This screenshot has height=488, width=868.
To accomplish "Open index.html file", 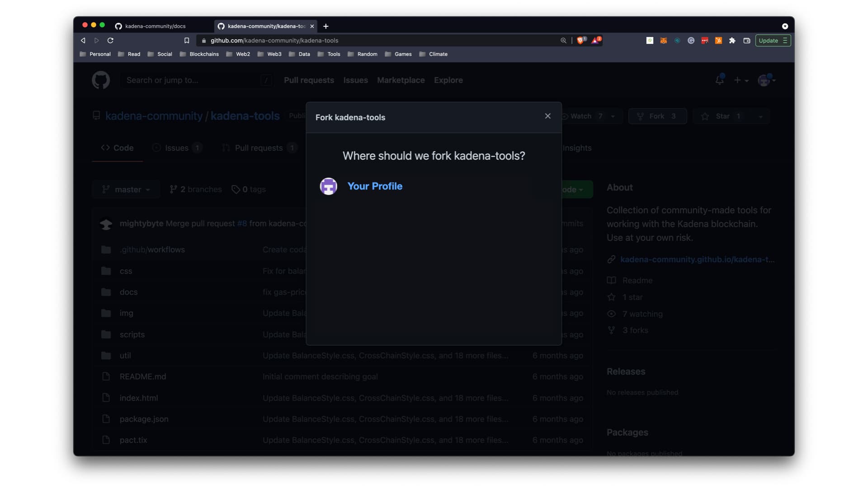I will click(139, 398).
